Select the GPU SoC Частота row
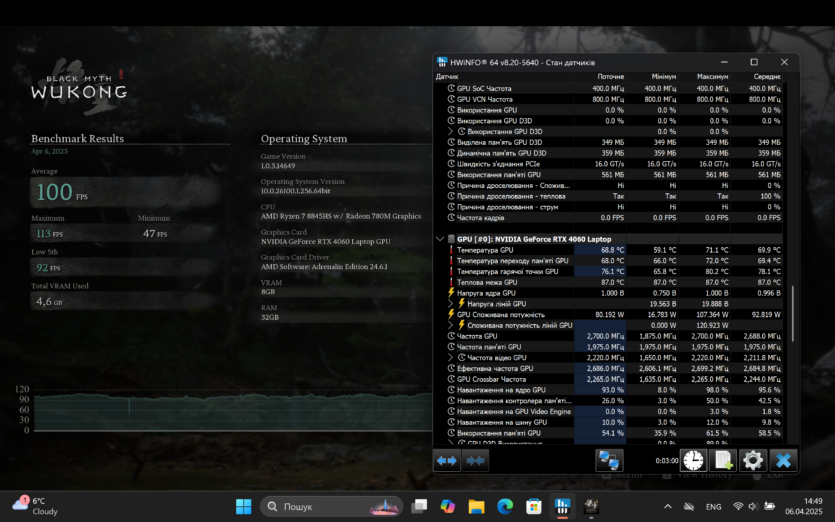Viewport: 835px width, 522px height. (608, 88)
